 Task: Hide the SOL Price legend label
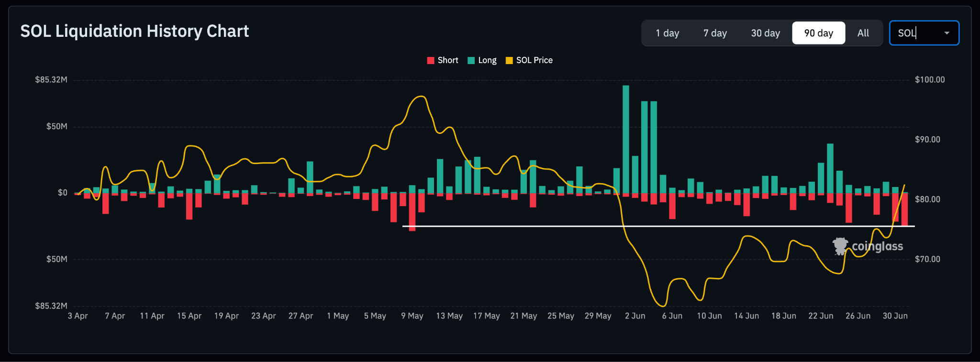535,60
